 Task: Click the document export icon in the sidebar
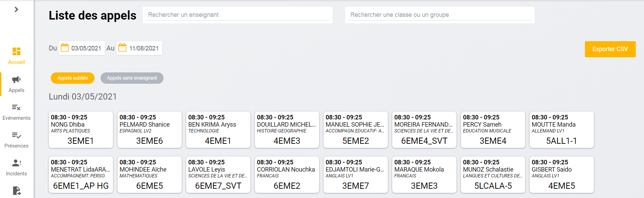[16, 190]
